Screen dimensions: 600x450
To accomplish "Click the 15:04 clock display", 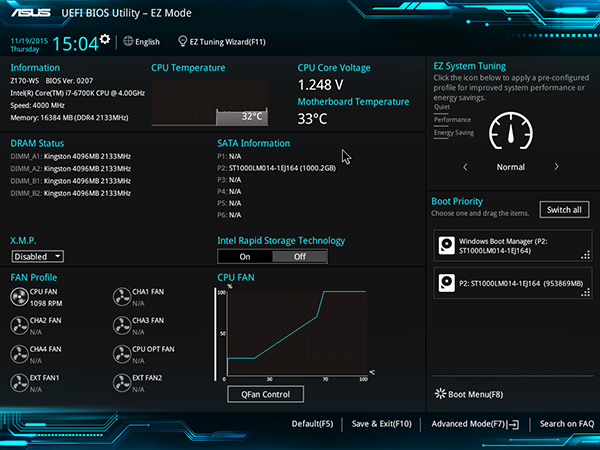I will 75,44.
